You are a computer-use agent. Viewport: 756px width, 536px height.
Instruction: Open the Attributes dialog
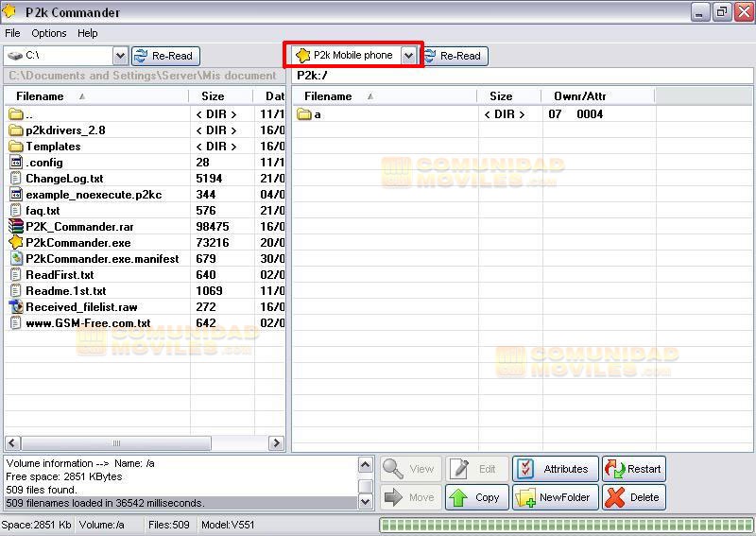click(x=556, y=469)
